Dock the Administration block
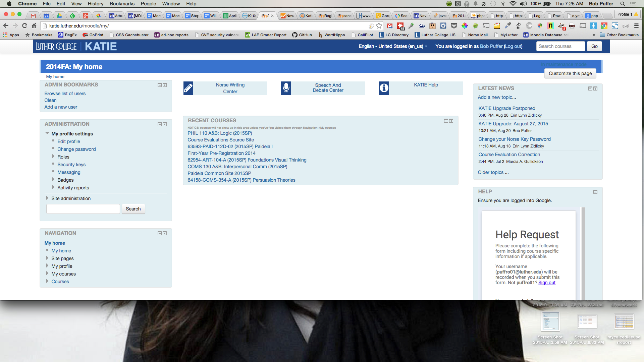 point(165,124)
